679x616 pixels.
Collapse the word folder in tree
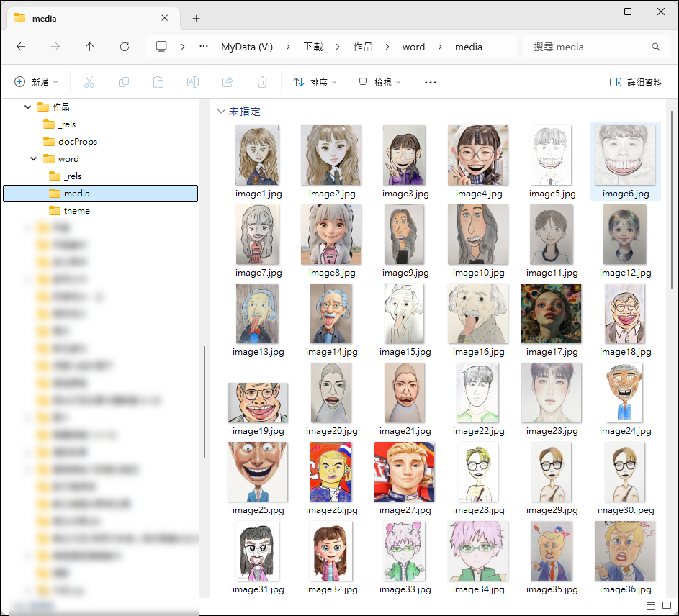click(x=34, y=159)
